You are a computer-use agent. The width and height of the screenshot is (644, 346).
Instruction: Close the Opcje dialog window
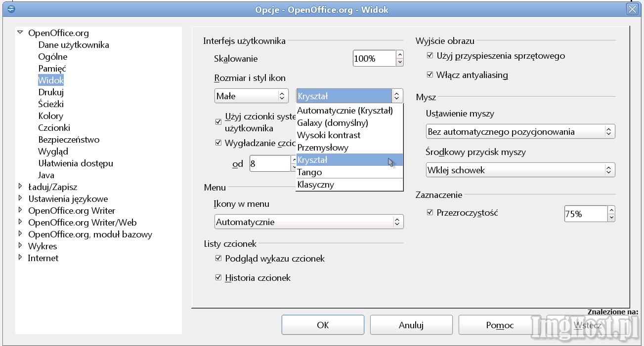pos(632,9)
